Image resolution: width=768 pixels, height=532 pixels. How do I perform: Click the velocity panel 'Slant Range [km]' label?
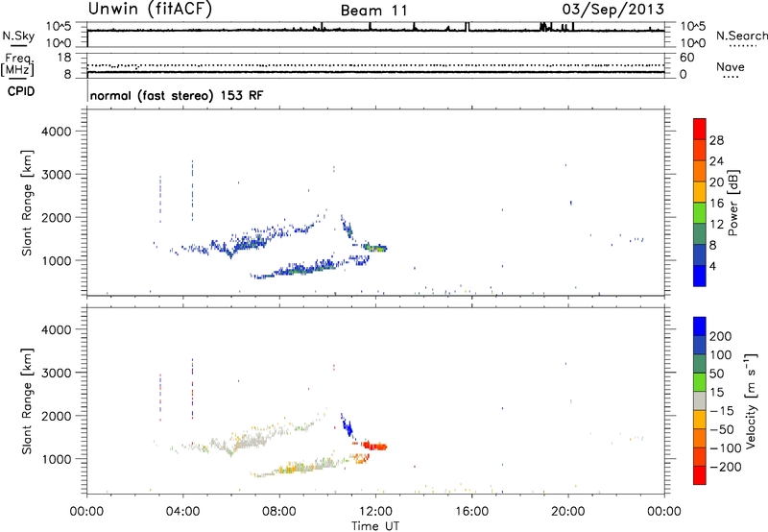tap(27, 400)
